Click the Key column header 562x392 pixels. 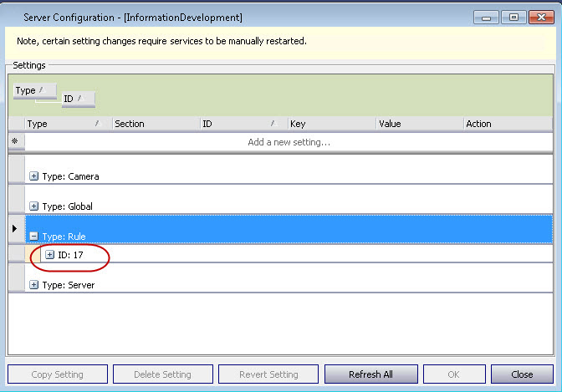click(330, 124)
